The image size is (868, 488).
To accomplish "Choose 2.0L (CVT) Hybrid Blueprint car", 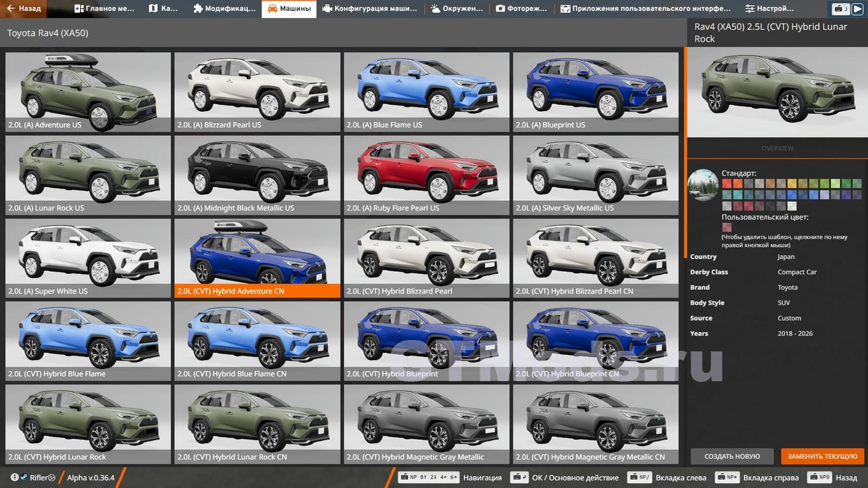I will pos(426,341).
